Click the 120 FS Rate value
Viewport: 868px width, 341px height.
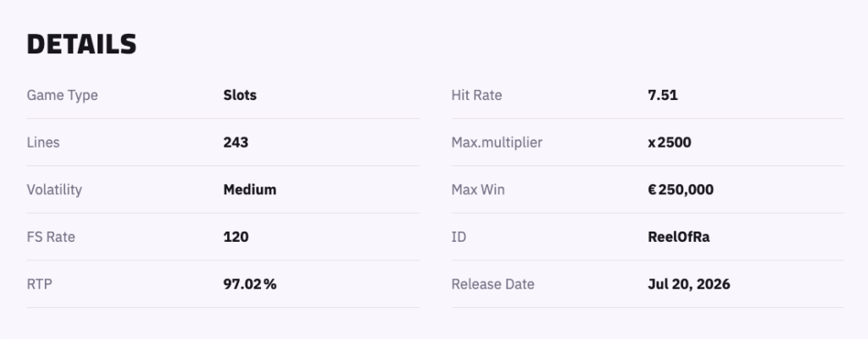coord(236,237)
